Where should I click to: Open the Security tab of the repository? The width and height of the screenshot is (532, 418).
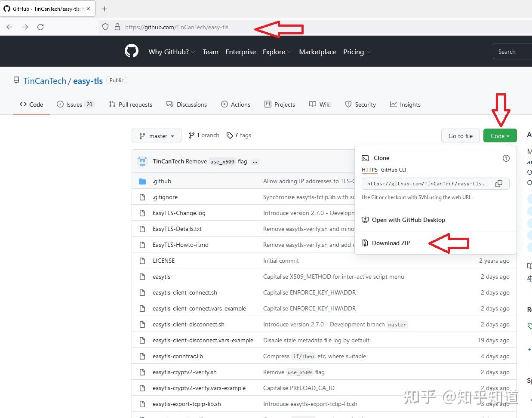[x=360, y=104]
